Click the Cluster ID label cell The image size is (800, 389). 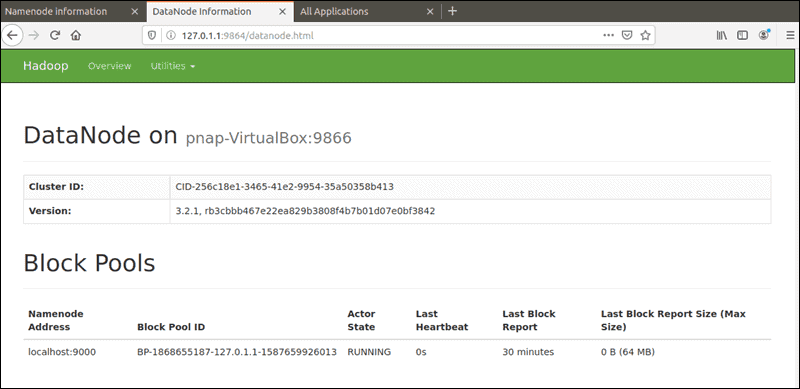pyautogui.click(x=96, y=187)
